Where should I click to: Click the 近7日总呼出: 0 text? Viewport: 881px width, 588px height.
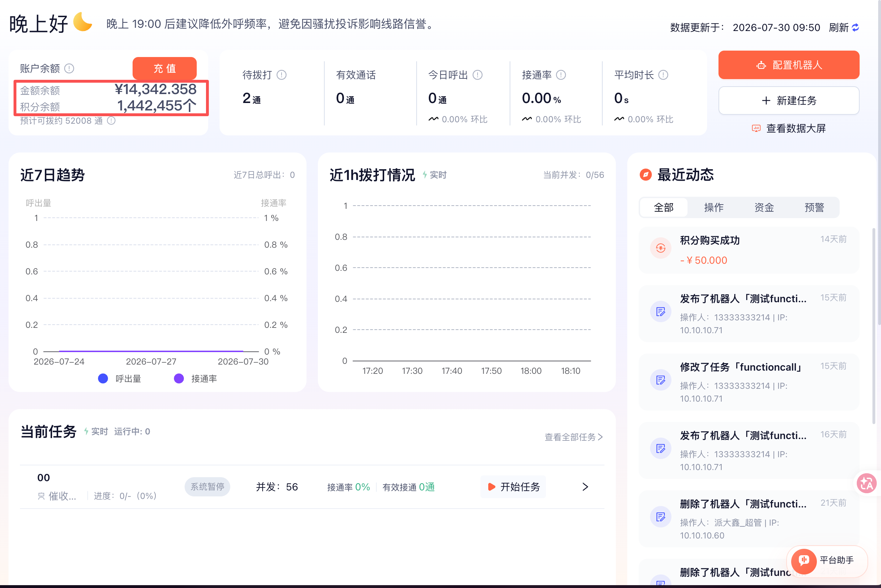264,175
